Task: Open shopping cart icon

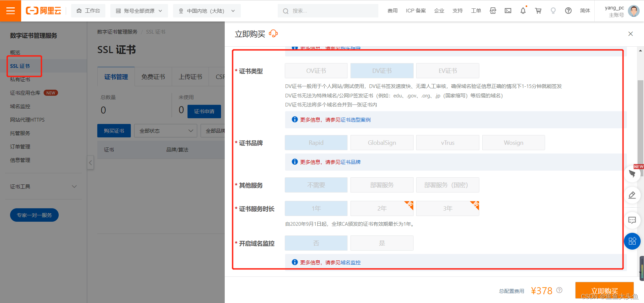Action: click(x=538, y=11)
